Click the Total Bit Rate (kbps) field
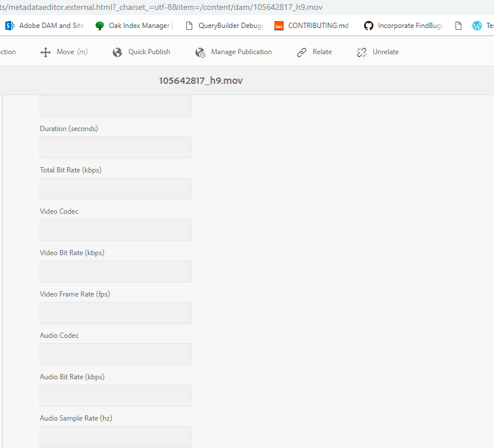Screen dimensions: 494x448 (x=115, y=189)
